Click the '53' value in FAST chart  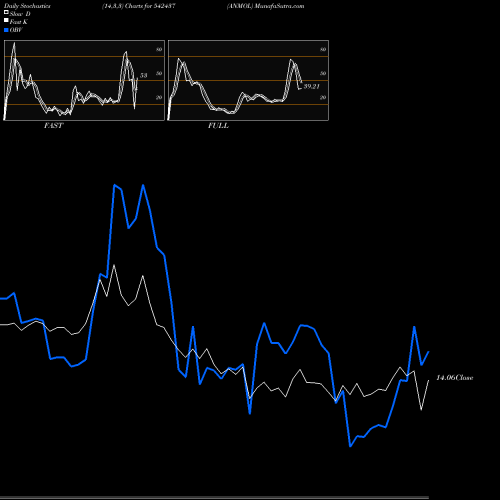[x=143, y=75]
